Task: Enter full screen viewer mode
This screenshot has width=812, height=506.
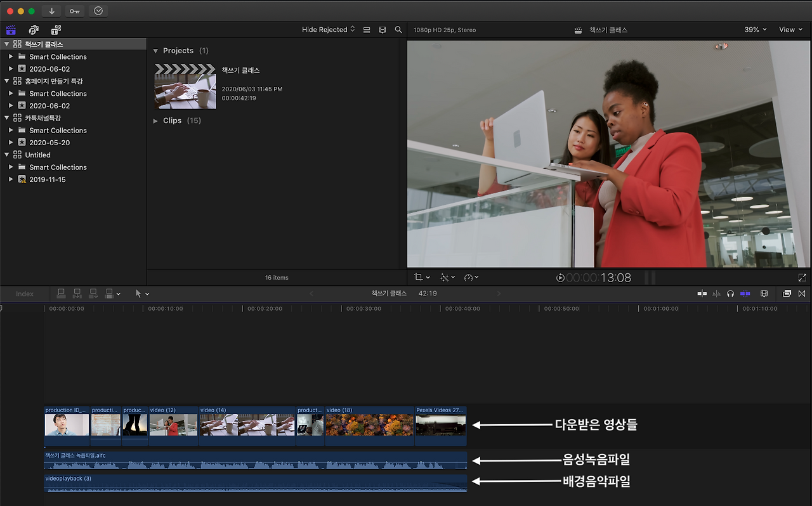Action: pos(802,278)
